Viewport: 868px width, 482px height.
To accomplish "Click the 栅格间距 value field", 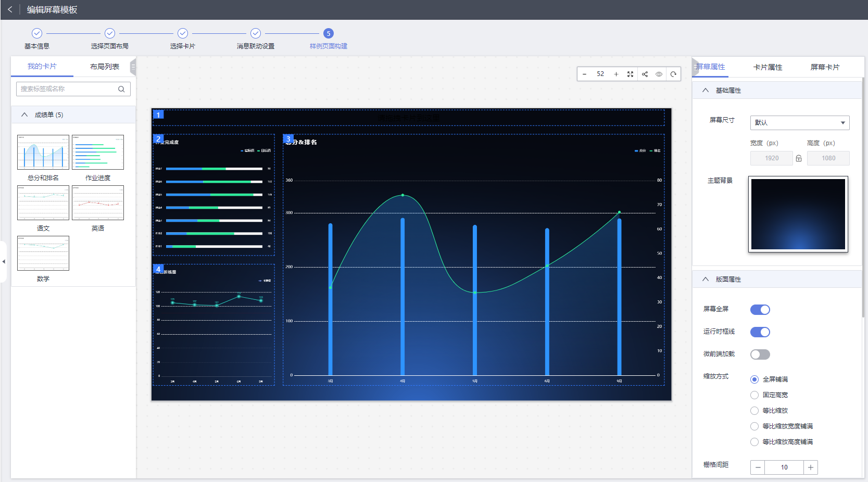I will [x=784, y=467].
